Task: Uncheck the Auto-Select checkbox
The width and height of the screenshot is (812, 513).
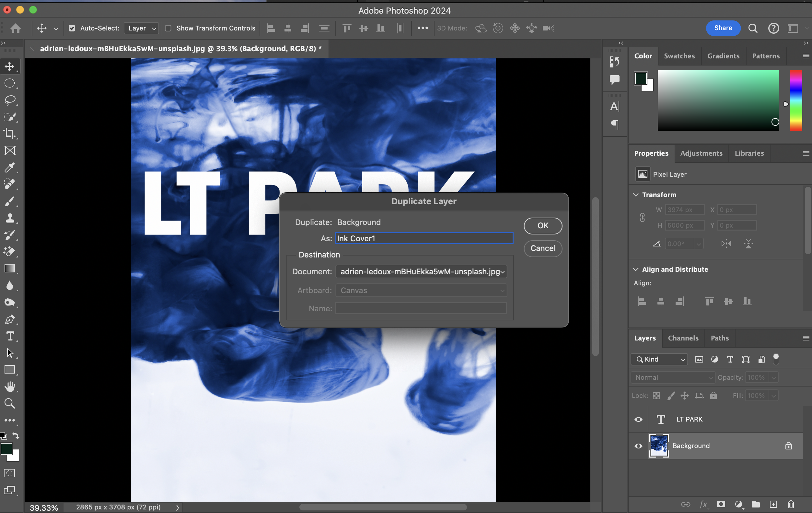Action: tap(72, 28)
